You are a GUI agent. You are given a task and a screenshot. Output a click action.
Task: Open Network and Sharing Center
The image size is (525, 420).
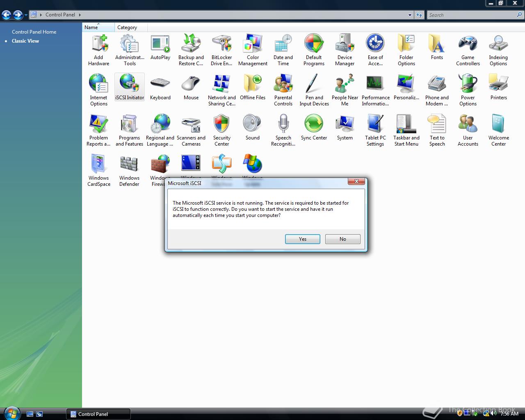tap(221, 90)
